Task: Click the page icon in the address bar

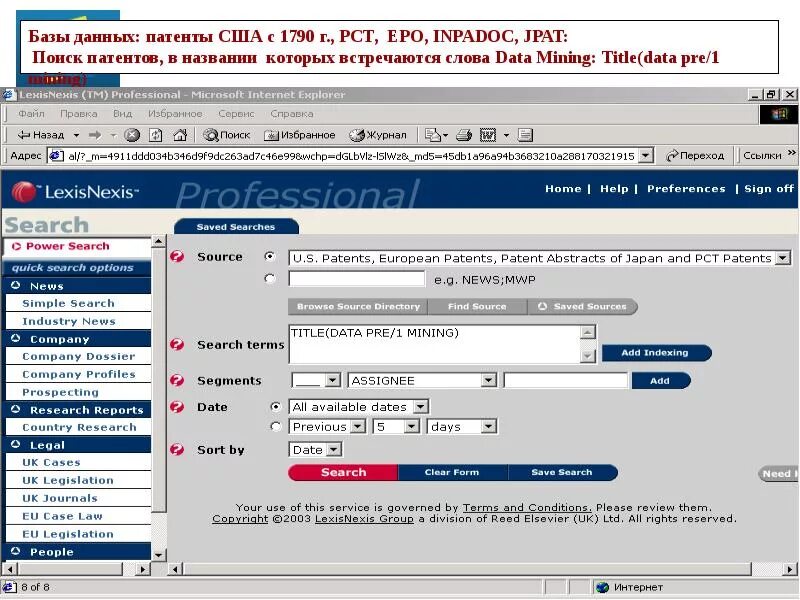Action: coord(55,156)
